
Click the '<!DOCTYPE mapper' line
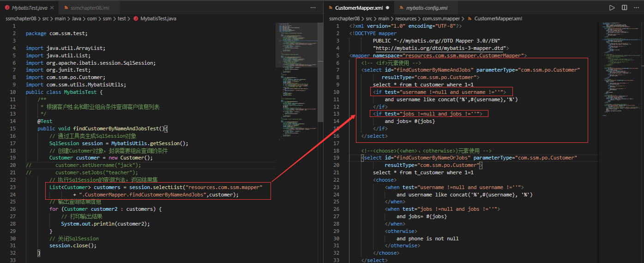click(x=373, y=33)
